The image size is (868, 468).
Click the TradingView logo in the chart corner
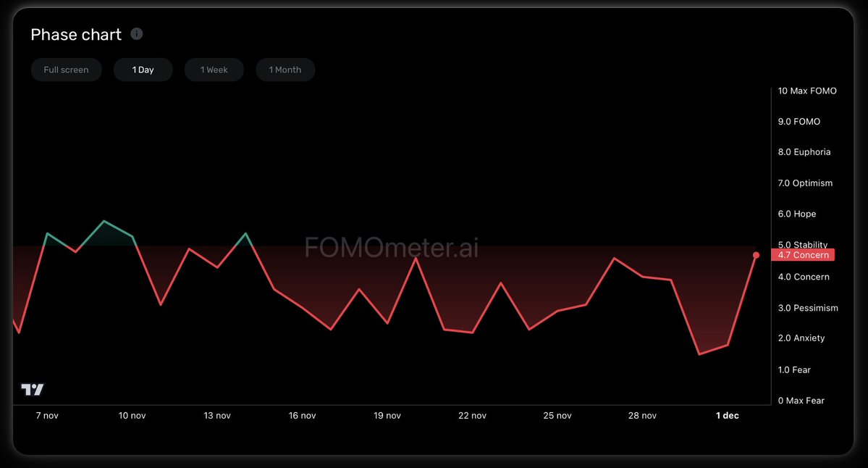point(32,389)
